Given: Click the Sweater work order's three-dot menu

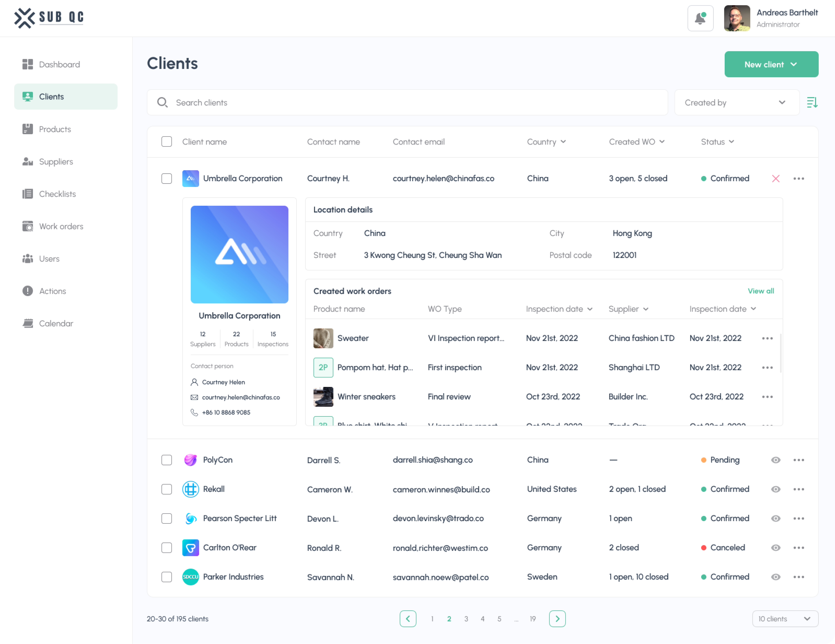Looking at the screenshot, I should tap(767, 338).
